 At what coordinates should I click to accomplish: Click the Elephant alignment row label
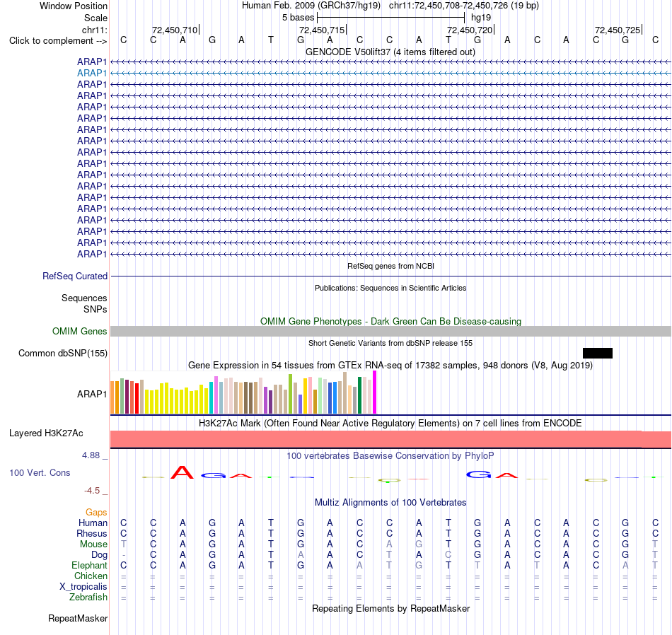pos(89,566)
